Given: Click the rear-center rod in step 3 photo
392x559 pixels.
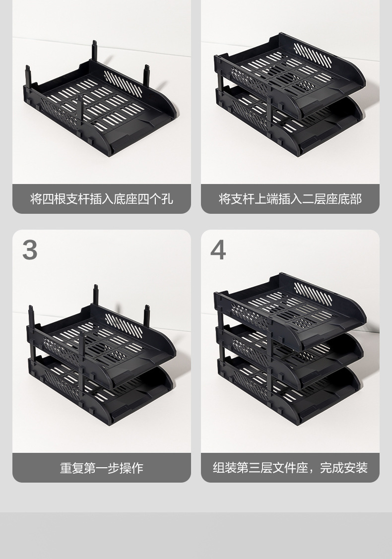Looking at the screenshot, I should 96,295.
